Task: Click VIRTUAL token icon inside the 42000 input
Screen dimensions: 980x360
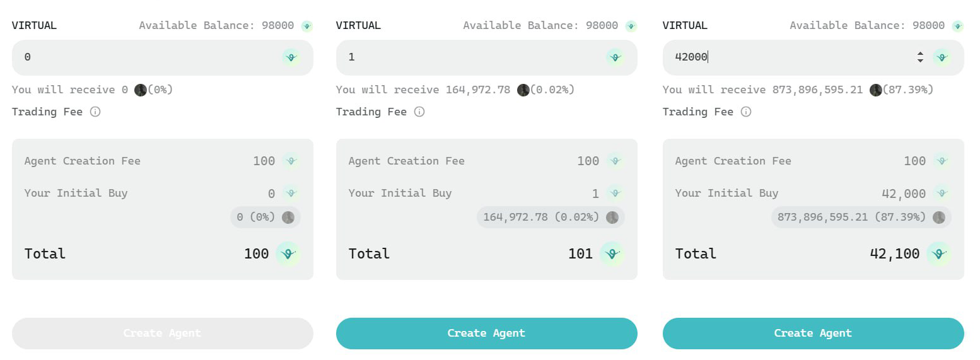Action: tap(942, 57)
